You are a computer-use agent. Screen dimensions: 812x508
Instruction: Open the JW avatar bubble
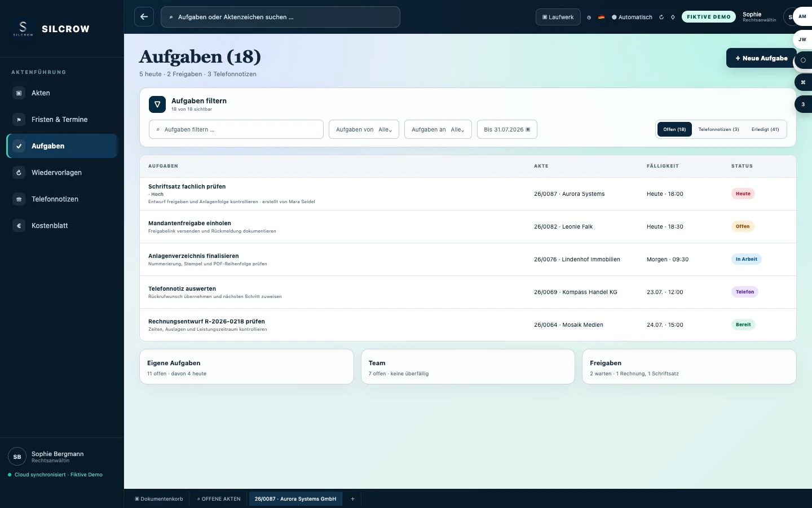pos(802,40)
